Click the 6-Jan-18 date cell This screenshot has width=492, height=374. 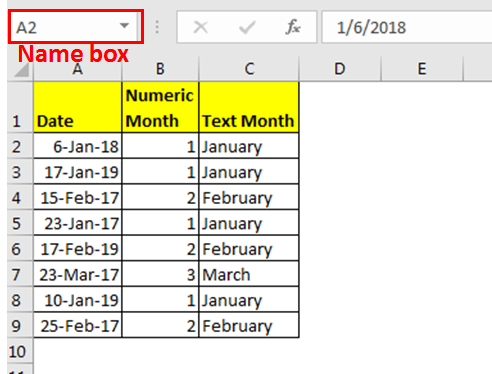(78, 146)
